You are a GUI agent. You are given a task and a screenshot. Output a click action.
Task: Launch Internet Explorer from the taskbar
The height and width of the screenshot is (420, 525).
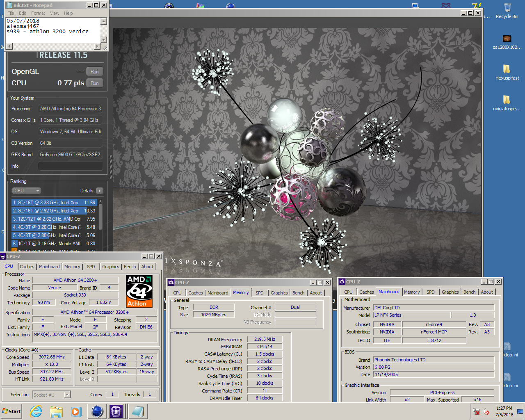tap(36, 411)
